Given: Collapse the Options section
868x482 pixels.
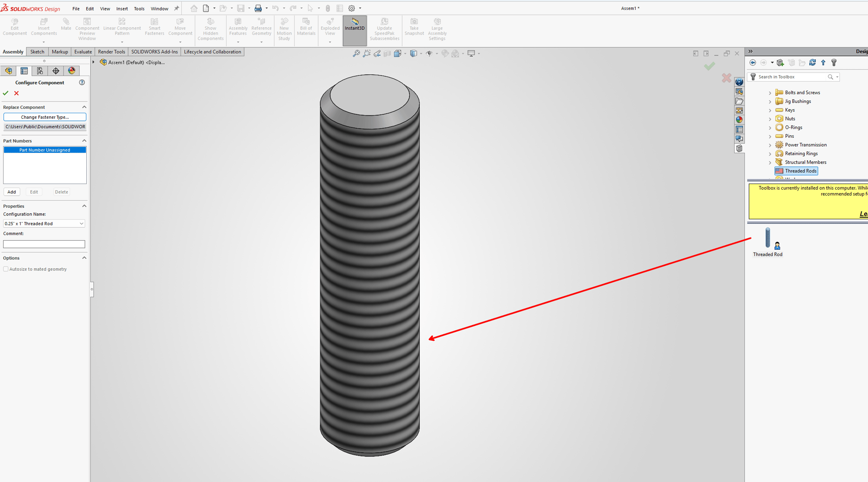Looking at the screenshot, I should tap(84, 258).
